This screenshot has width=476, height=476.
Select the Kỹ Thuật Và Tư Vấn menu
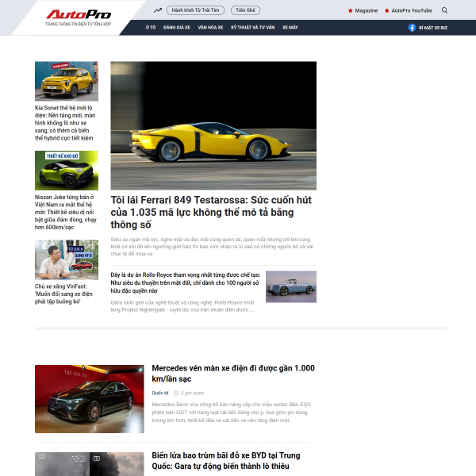coord(252,27)
